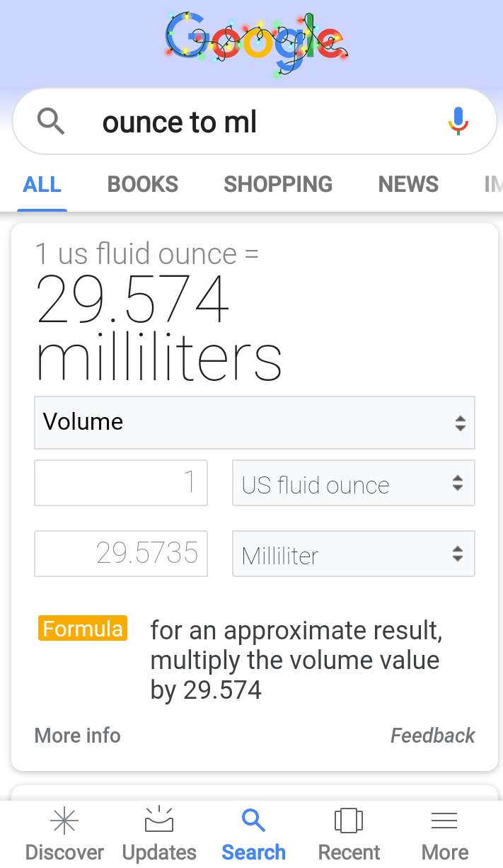The height and width of the screenshot is (868, 503).
Task: Open the US fluid ounce unit dropdown
Action: [x=354, y=484]
